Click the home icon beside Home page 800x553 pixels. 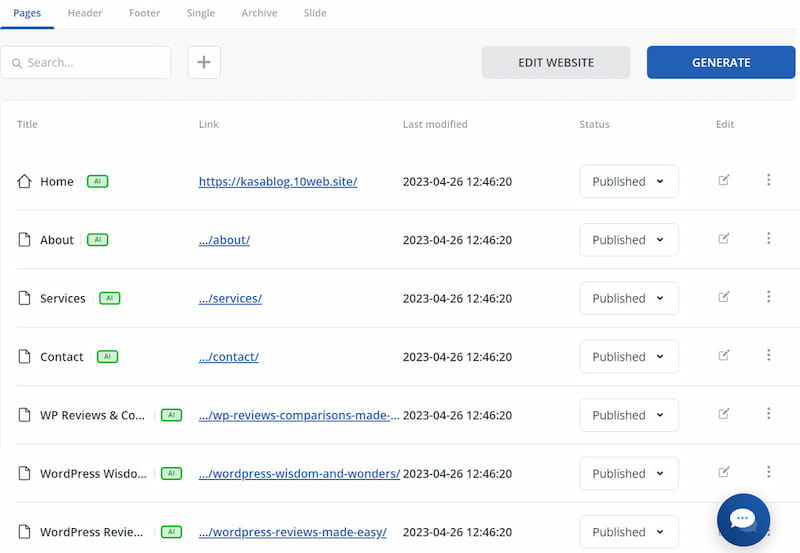tap(24, 181)
